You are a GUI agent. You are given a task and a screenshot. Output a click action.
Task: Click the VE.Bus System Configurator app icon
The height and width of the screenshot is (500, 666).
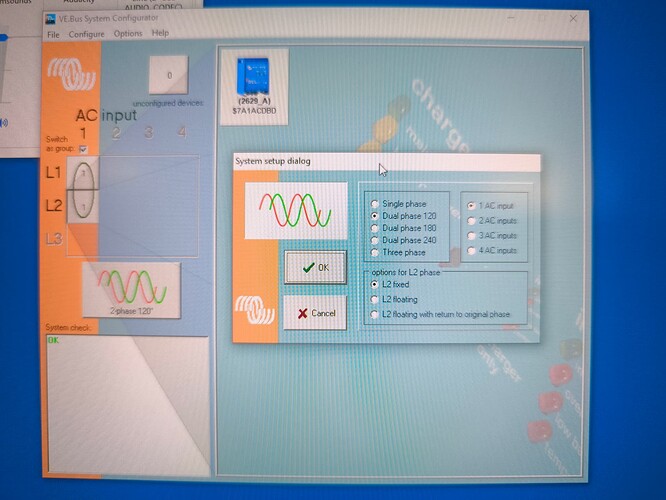click(x=51, y=19)
